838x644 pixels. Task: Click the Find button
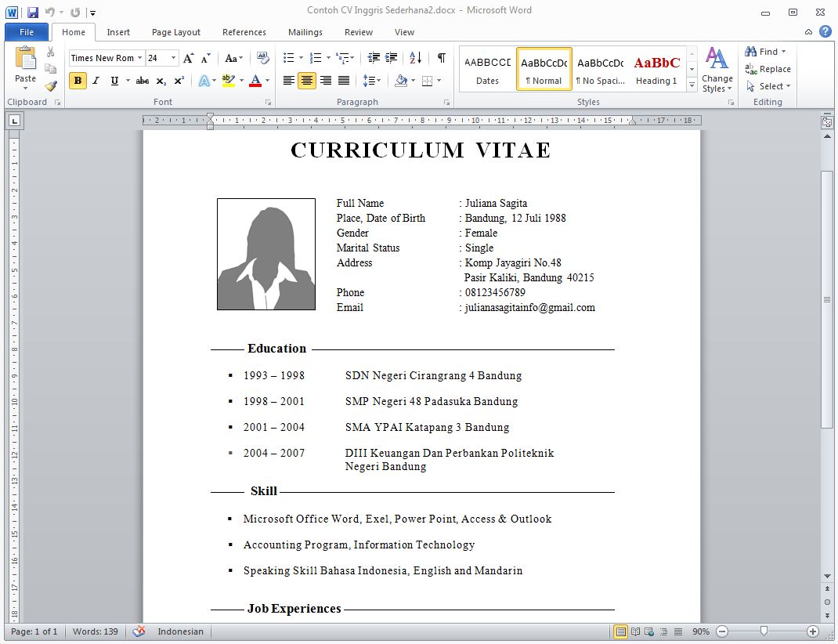pos(765,51)
